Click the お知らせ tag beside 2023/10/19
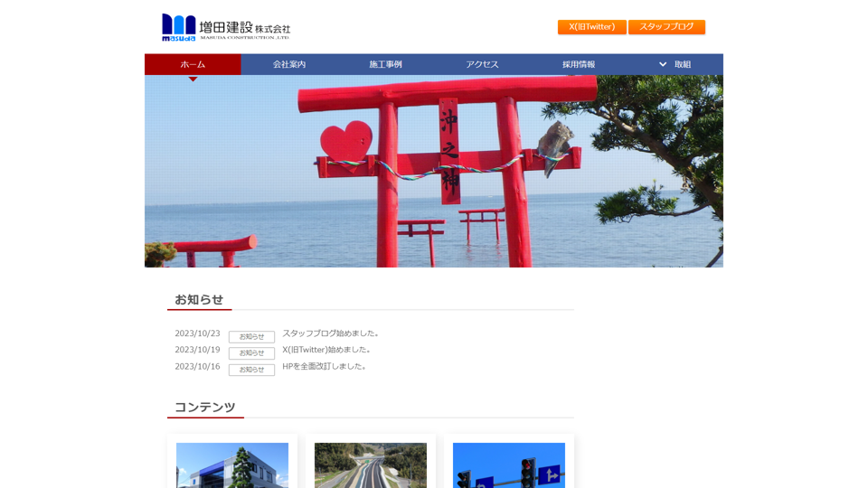The height and width of the screenshot is (488, 868). pyautogui.click(x=251, y=353)
